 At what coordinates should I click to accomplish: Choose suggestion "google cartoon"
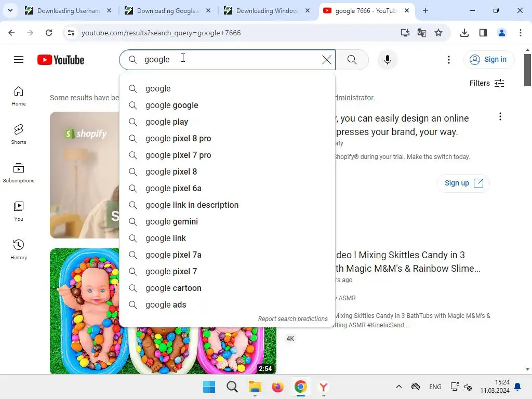(227, 288)
